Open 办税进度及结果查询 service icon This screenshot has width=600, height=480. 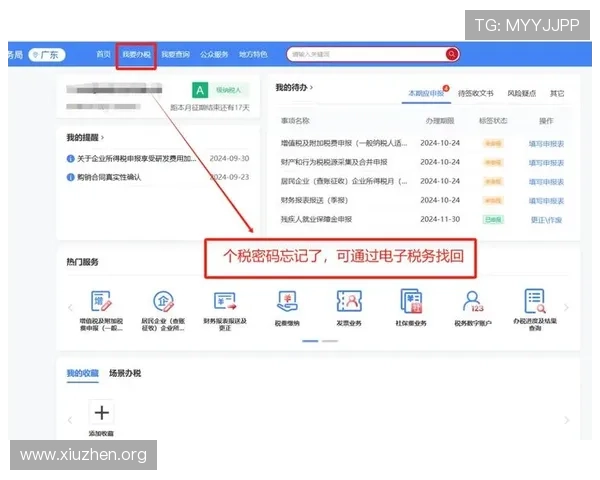[535, 301]
